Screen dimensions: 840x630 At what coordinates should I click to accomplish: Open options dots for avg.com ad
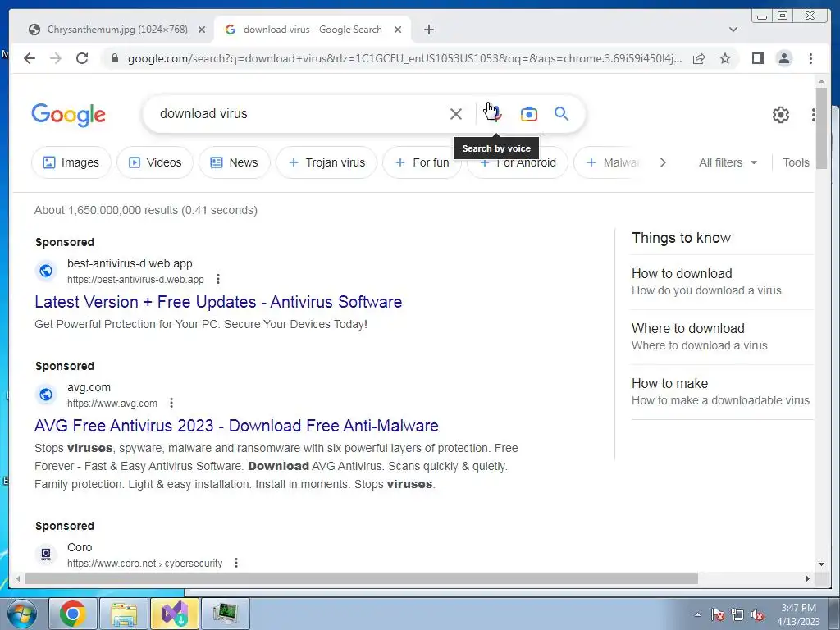(171, 403)
